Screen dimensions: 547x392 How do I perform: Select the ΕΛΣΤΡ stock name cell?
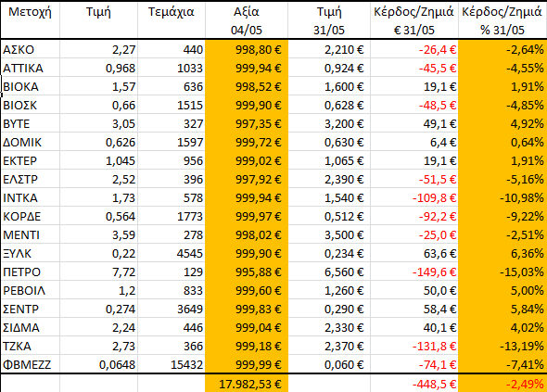pyautogui.click(x=31, y=179)
